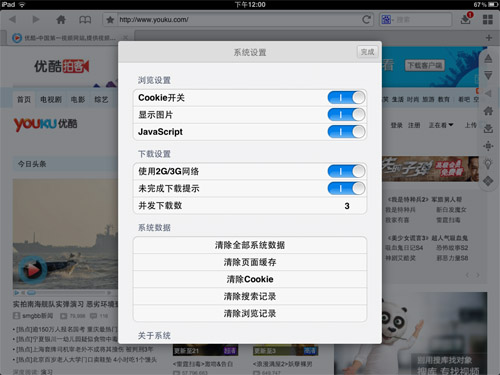Click the sidebar light bulb icon
The height and width of the screenshot is (375, 500).
488,164
